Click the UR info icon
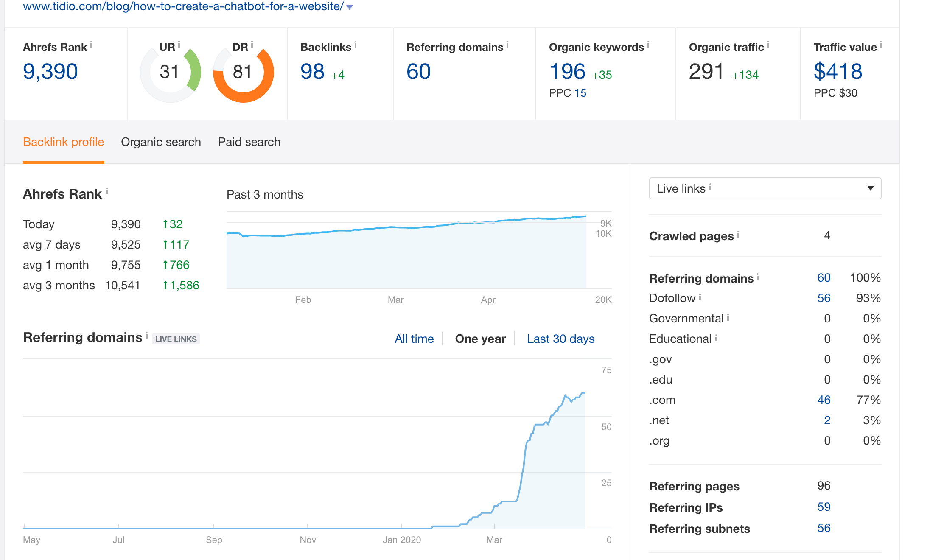This screenshot has height=560, width=930. 179,44
